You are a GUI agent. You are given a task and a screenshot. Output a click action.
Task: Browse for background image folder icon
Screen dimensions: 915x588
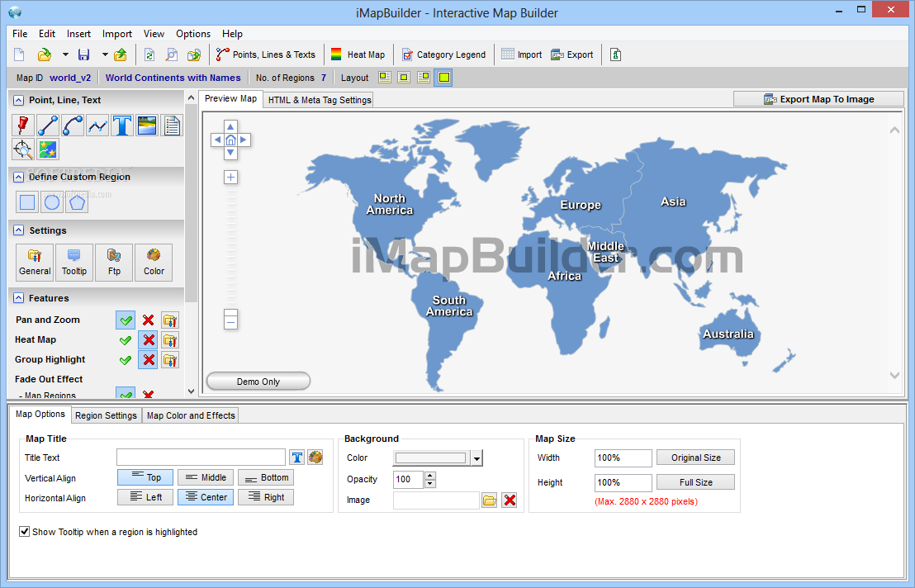[x=489, y=500]
